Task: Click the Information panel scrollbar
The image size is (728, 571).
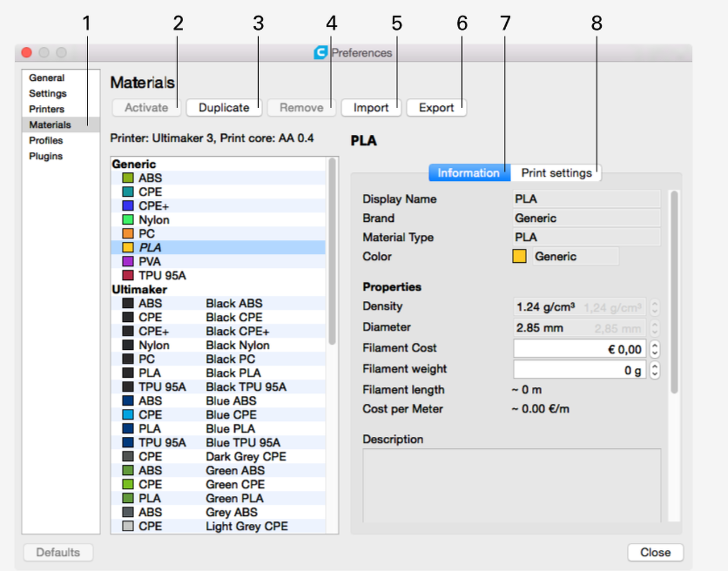Action: tap(674, 292)
